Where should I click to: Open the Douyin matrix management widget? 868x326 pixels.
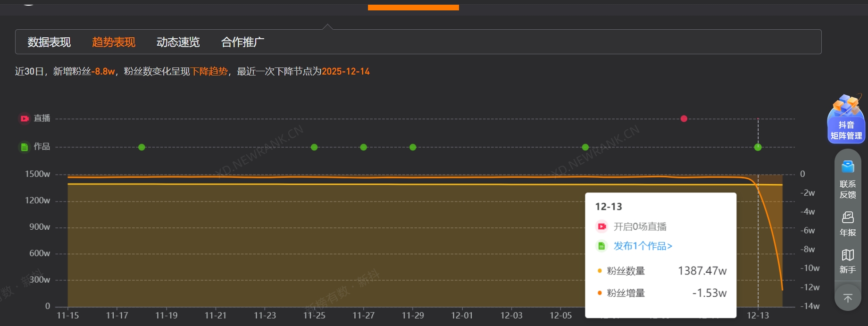coord(846,119)
